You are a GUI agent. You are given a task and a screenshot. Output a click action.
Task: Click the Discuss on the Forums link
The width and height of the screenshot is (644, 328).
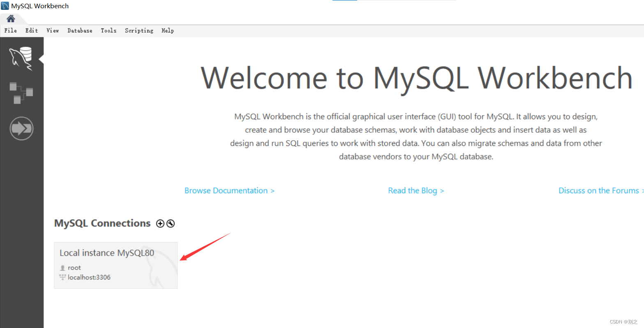click(601, 191)
